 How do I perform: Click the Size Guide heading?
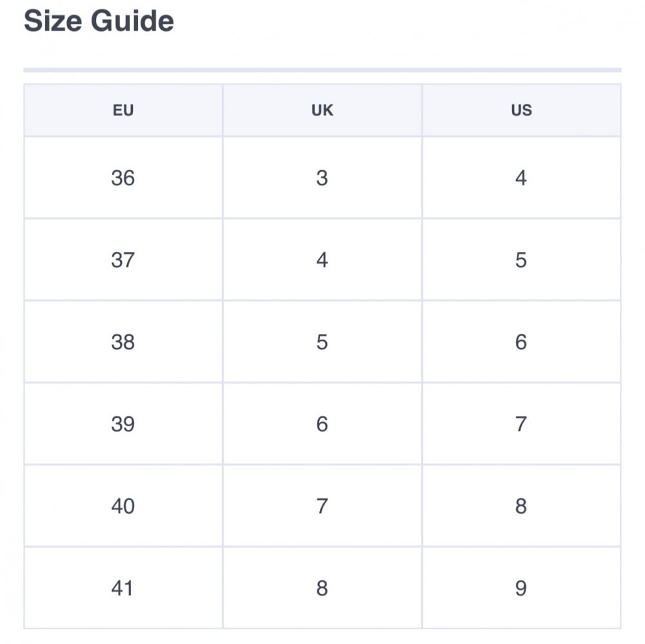[99, 21]
